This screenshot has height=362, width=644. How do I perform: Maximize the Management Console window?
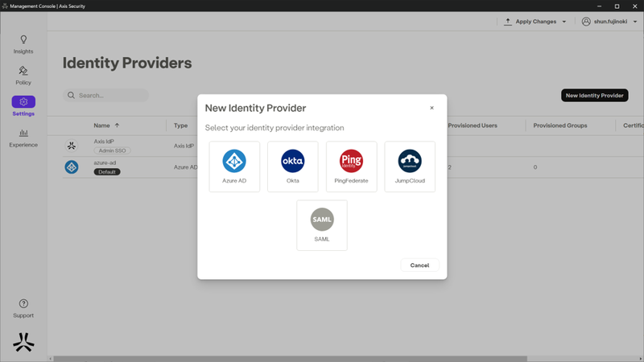(617, 6)
